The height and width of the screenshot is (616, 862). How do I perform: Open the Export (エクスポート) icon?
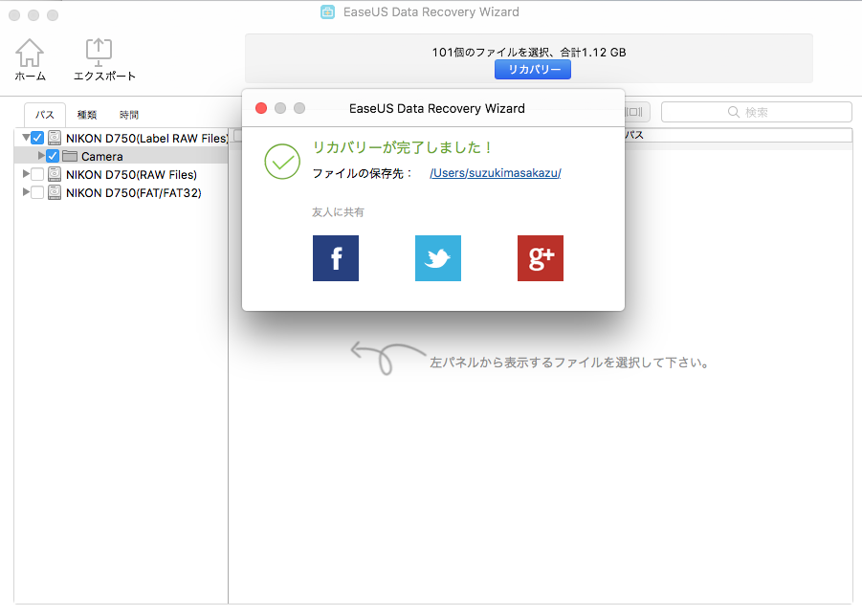pos(99,53)
